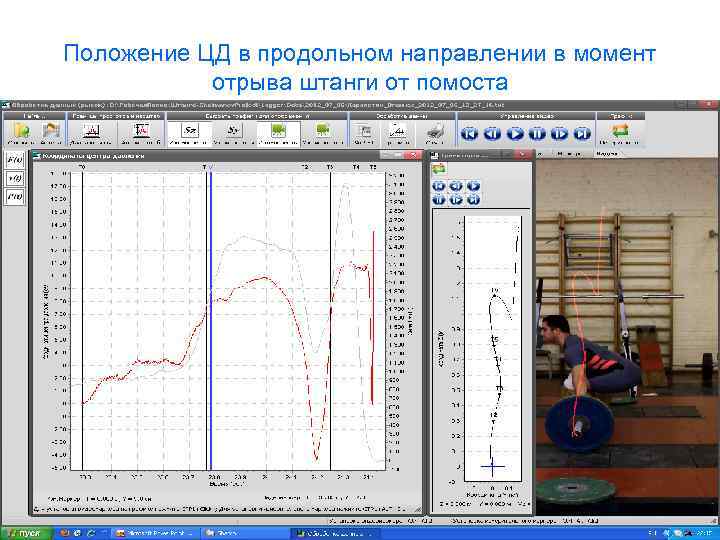720x540 pixels.
Task: Click the open folder icon in main toolbar
Action: tap(22, 131)
